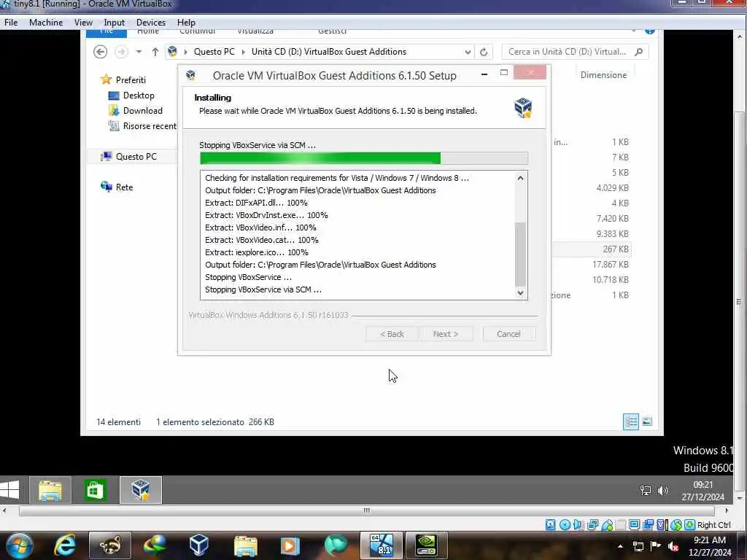The height and width of the screenshot is (560, 747).
Task: Click VirtualBox display indicator icon
Action: coord(634,525)
